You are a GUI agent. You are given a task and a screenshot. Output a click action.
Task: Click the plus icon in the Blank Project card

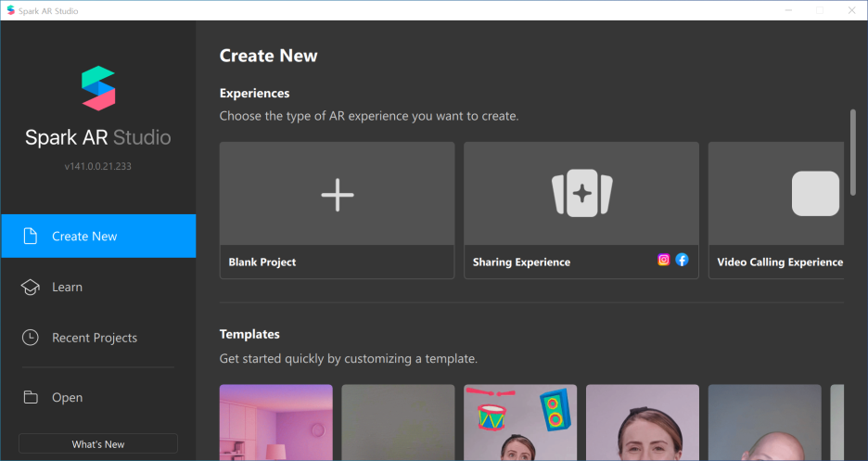(338, 195)
